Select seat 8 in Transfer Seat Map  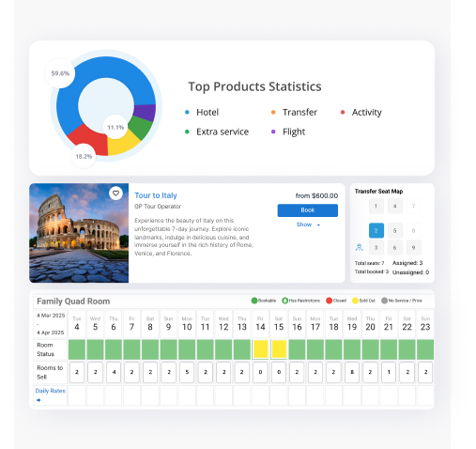[414, 231]
